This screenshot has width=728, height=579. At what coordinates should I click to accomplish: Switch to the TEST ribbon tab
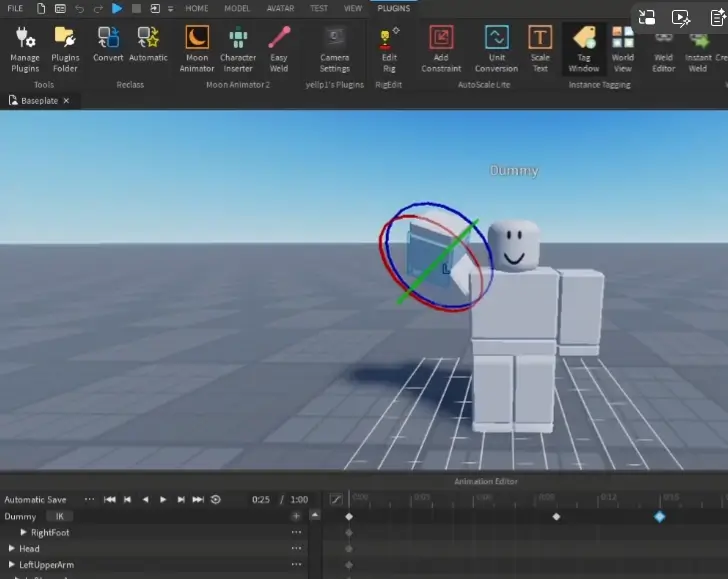(x=319, y=8)
